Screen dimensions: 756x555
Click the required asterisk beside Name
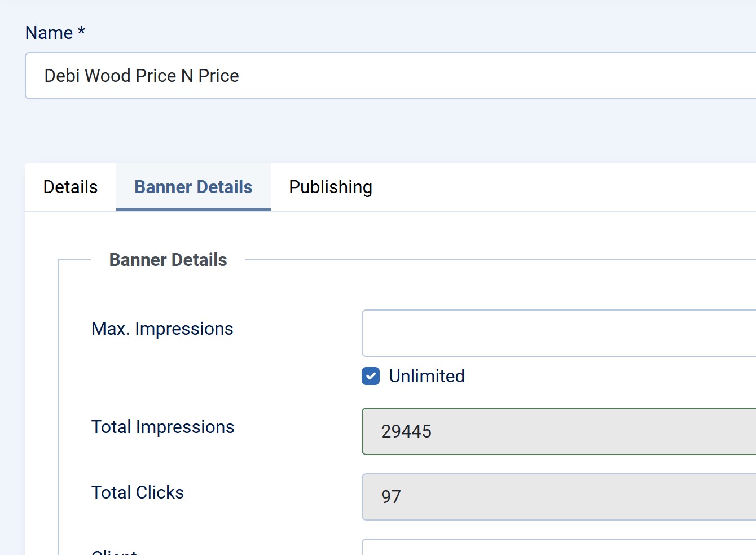(x=81, y=32)
